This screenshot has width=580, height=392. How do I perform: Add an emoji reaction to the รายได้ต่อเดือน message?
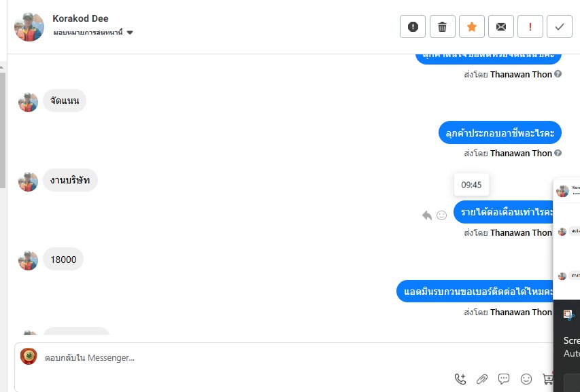point(442,215)
